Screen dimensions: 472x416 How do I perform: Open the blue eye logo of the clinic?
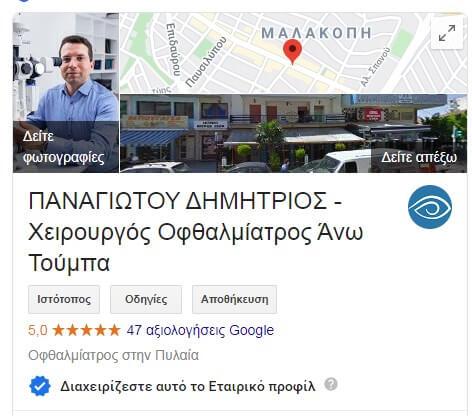[x=430, y=207]
